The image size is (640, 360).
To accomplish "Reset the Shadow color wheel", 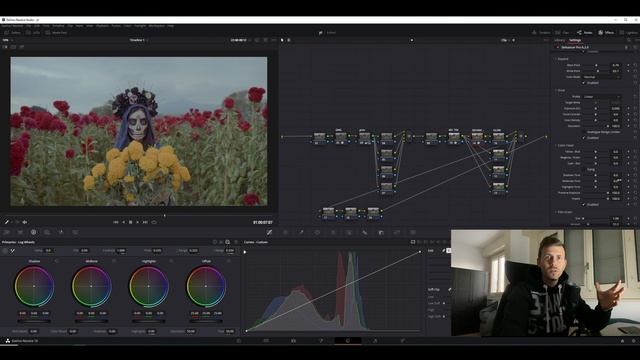I will coord(57,261).
